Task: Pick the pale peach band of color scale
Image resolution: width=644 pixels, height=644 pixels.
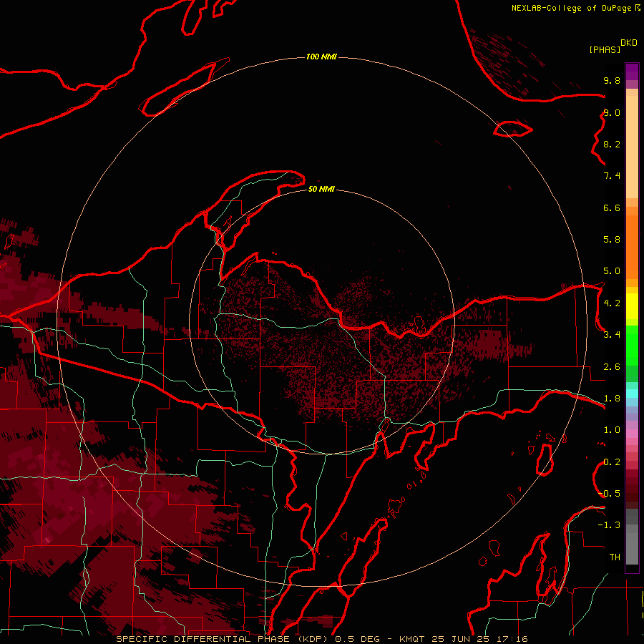Action: click(632, 147)
